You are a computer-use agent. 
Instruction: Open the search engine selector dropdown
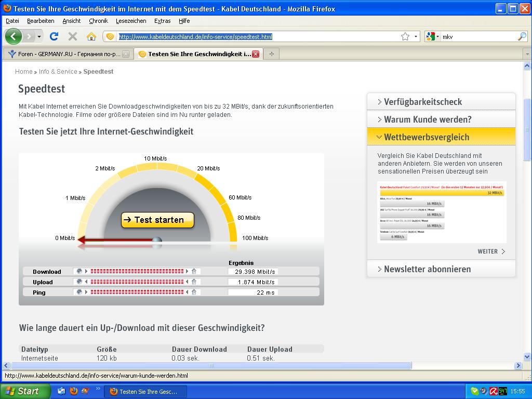pos(433,36)
